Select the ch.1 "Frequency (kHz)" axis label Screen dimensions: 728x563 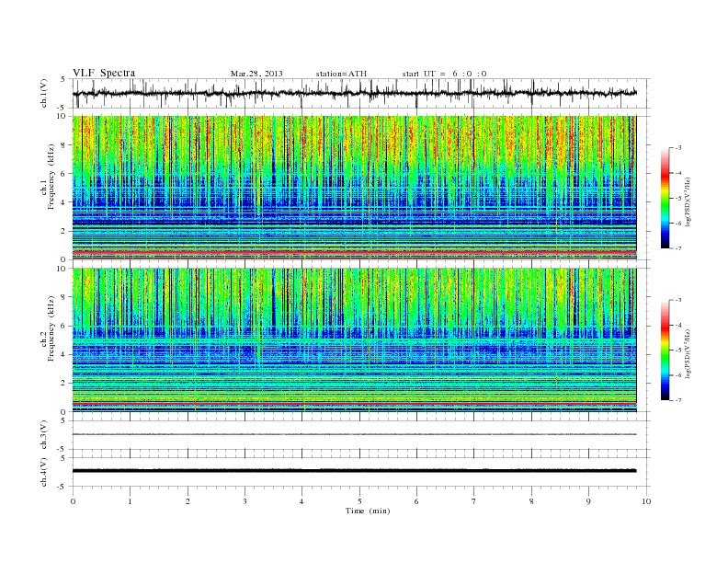(51, 177)
